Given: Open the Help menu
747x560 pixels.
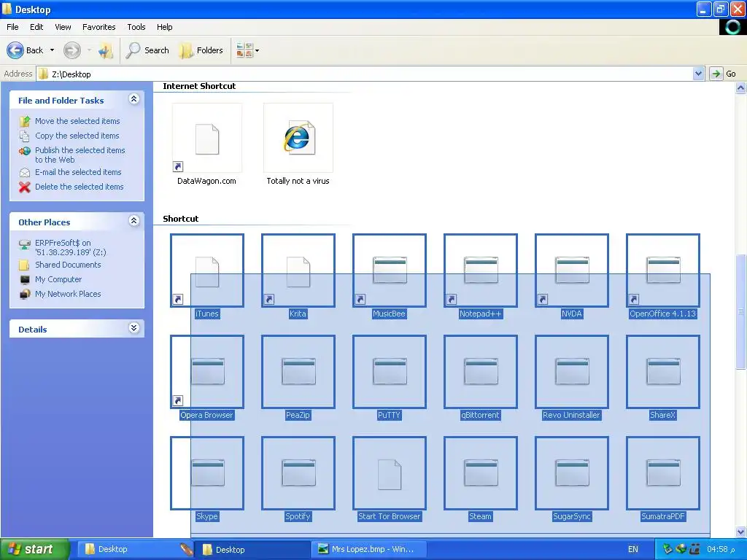Looking at the screenshot, I should [165, 27].
